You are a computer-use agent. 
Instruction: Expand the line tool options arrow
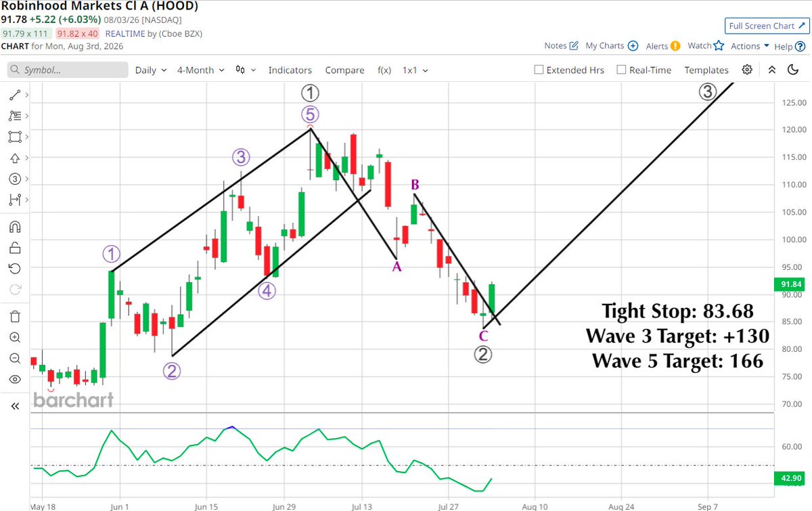click(26, 95)
